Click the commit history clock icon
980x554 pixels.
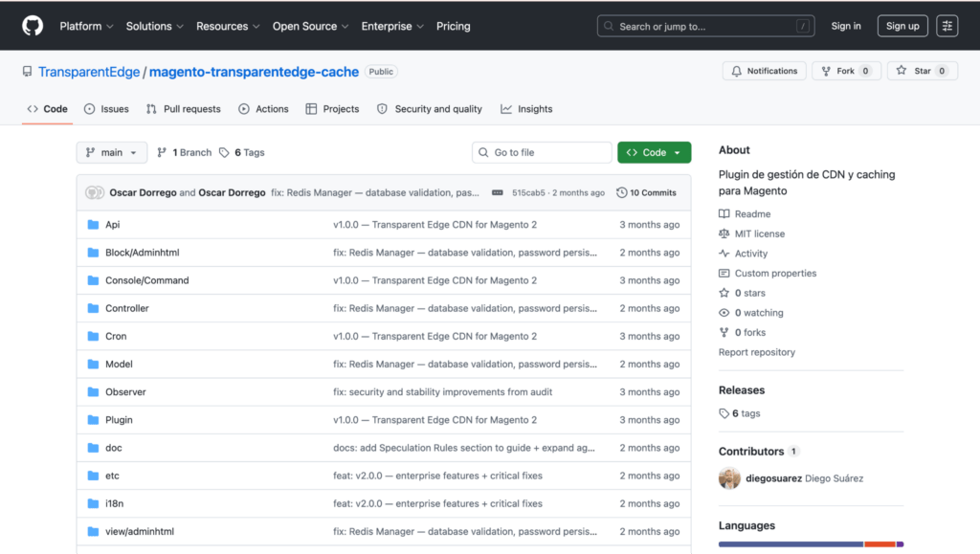(x=621, y=192)
